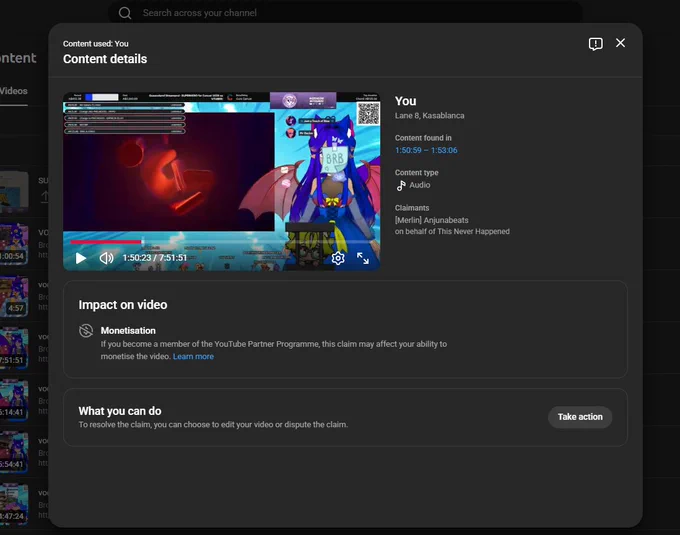Click the 'Content found in' label
This screenshot has width=680, height=535.
coord(423,138)
